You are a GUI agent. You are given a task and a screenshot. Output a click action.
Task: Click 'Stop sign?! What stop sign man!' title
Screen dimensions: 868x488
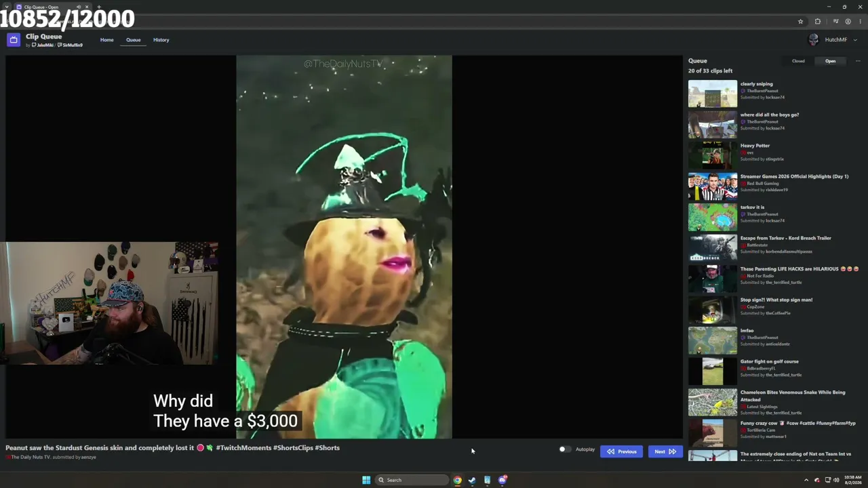[776, 300]
